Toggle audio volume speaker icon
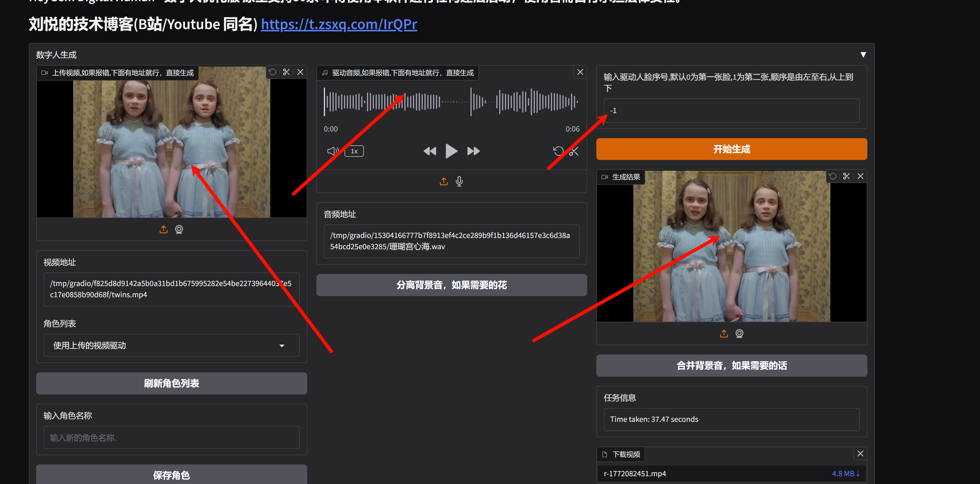Screen dimensions: 980x484 (x=333, y=151)
